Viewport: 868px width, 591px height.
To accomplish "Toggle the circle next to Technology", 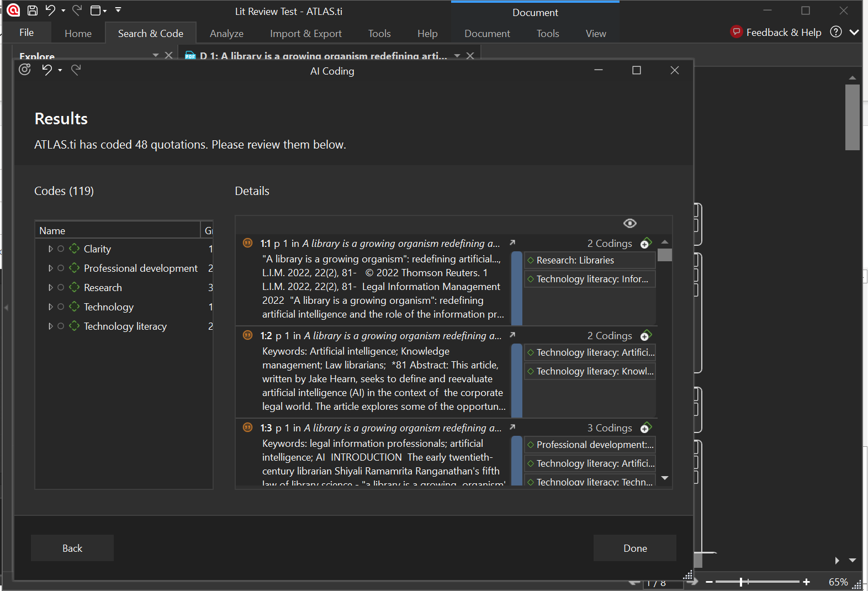I will point(61,307).
